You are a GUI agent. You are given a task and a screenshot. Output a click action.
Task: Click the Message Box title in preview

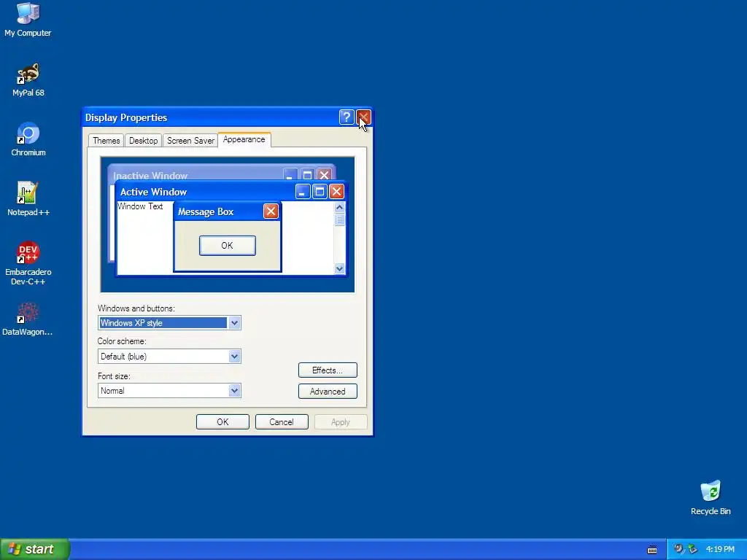click(x=206, y=212)
